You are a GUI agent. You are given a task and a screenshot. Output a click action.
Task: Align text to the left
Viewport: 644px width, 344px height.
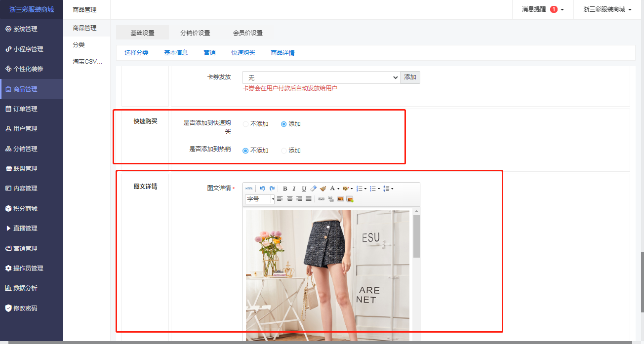280,199
